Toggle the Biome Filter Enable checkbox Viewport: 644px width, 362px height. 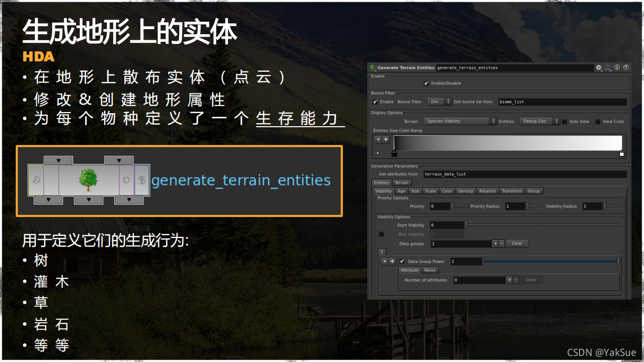click(x=375, y=102)
